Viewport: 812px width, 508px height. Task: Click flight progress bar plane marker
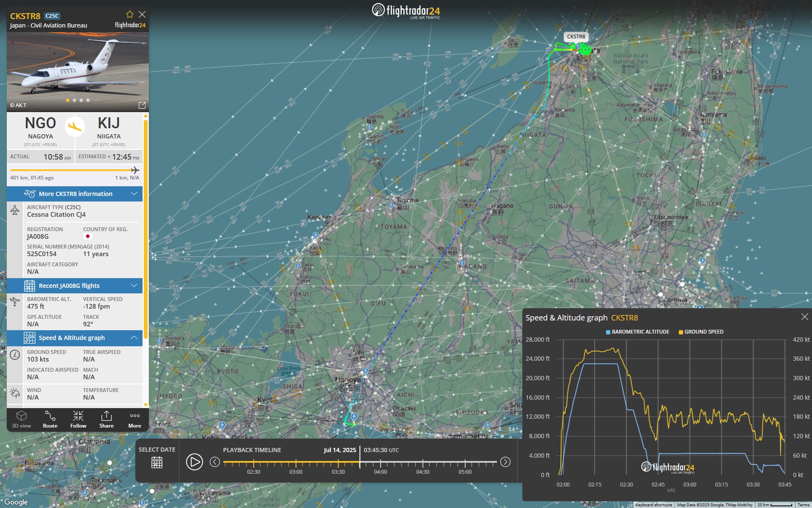(135, 170)
